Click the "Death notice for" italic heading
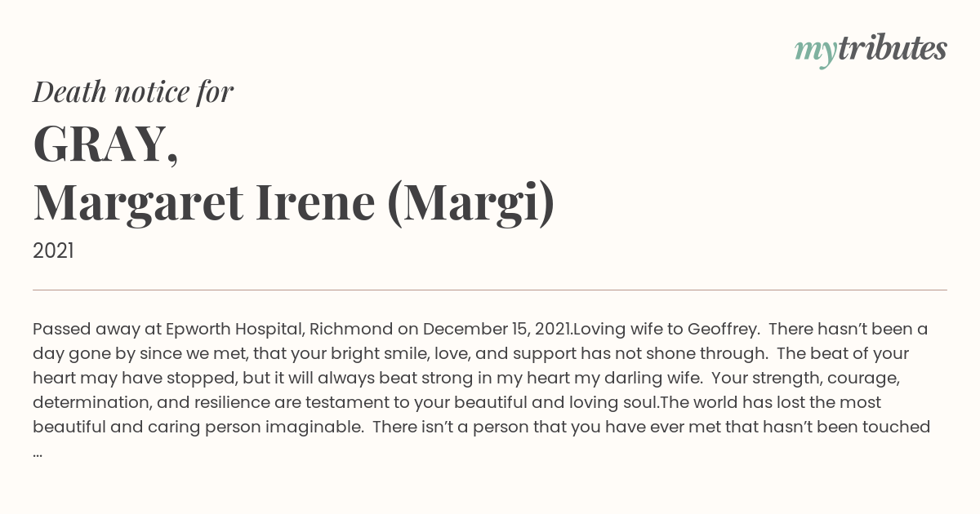The height and width of the screenshot is (514, 980). click(x=133, y=92)
